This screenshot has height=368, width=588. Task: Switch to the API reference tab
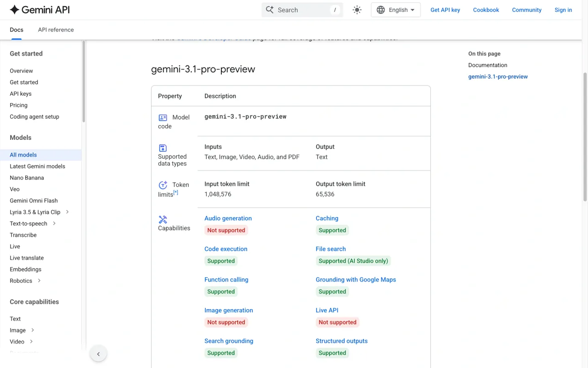coord(56,30)
